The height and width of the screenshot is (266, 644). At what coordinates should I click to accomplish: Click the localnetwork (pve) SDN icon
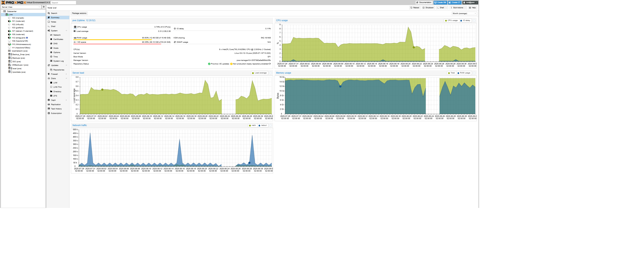coord(9,51)
